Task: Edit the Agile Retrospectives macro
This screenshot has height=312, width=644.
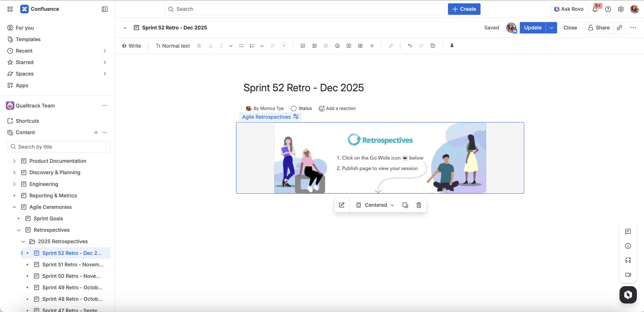Action: (342, 205)
